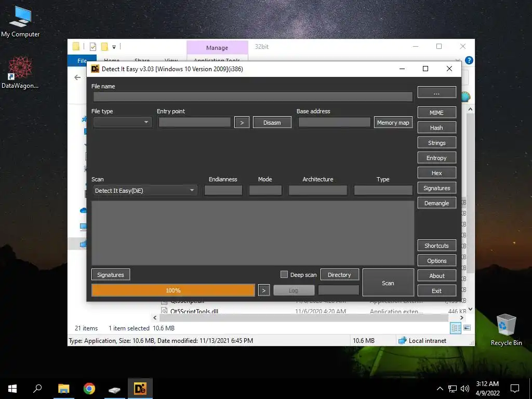Close the Detect It Easy window
Screen dimensions: 532x399
pyautogui.click(x=449, y=69)
